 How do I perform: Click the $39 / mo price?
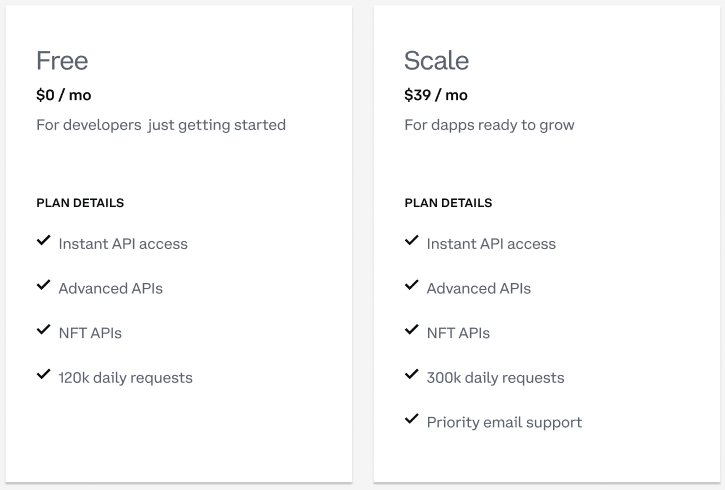436,95
